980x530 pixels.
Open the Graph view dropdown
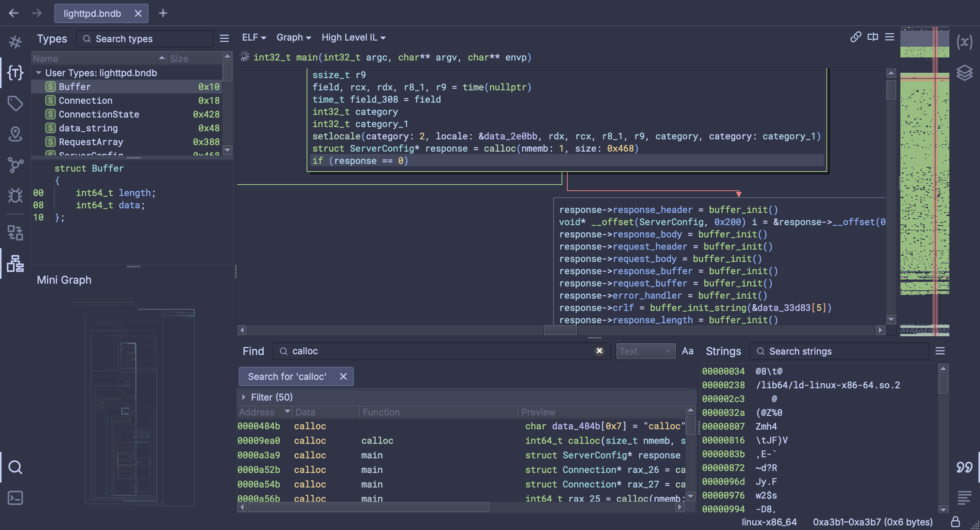coord(293,38)
